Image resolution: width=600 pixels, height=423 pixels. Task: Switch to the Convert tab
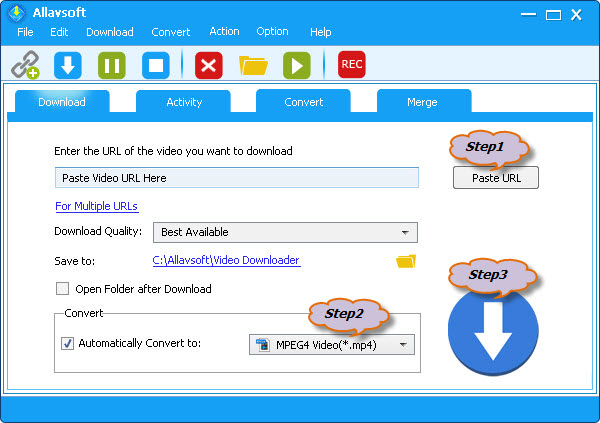pyautogui.click(x=303, y=102)
